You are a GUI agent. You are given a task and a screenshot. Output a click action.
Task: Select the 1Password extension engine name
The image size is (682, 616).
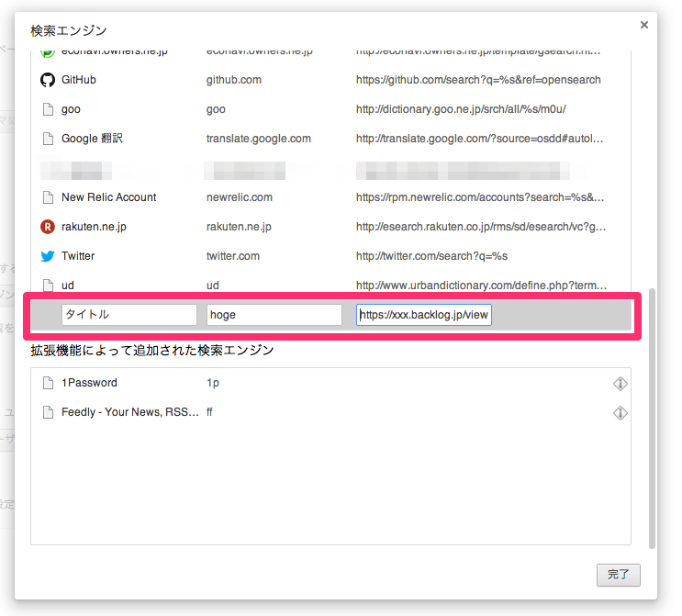point(89,383)
